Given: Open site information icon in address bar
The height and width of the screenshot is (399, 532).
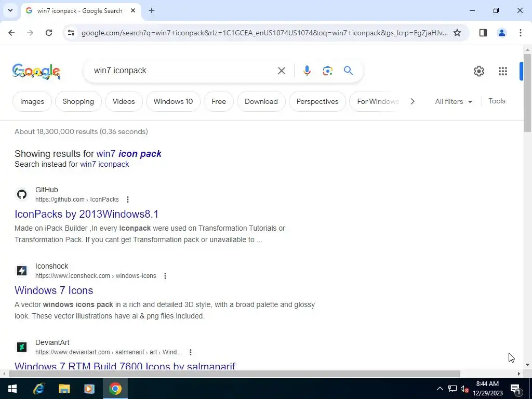Looking at the screenshot, I should (x=71, y=33).
